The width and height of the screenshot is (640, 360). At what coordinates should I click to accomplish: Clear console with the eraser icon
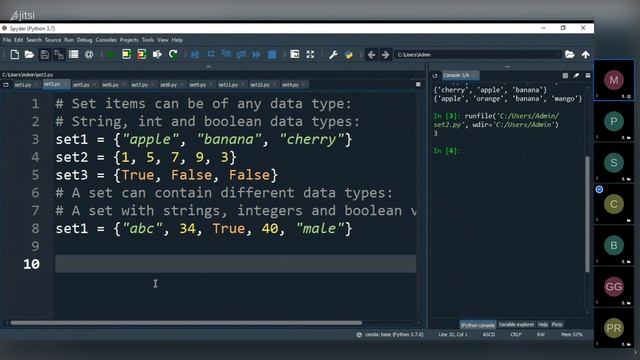tap(576, 76)
